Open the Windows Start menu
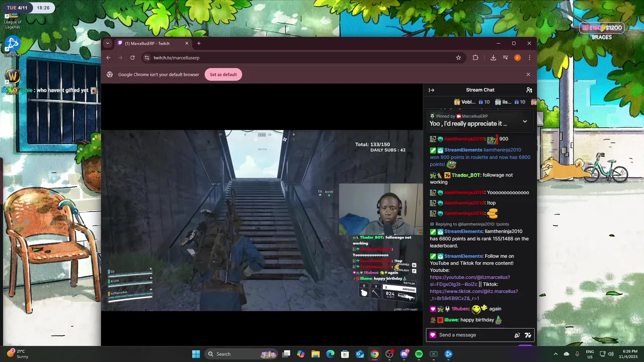The height and width of the screenshot is (362, 644). click(196, 354)
